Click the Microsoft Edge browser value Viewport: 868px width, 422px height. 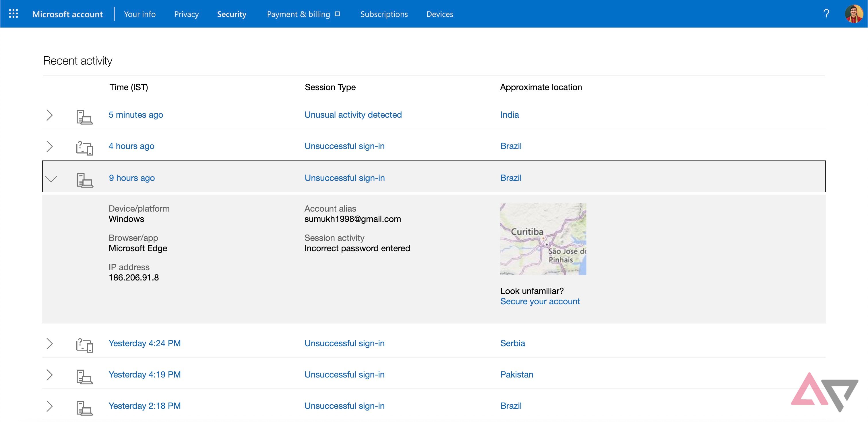[138, 248]
